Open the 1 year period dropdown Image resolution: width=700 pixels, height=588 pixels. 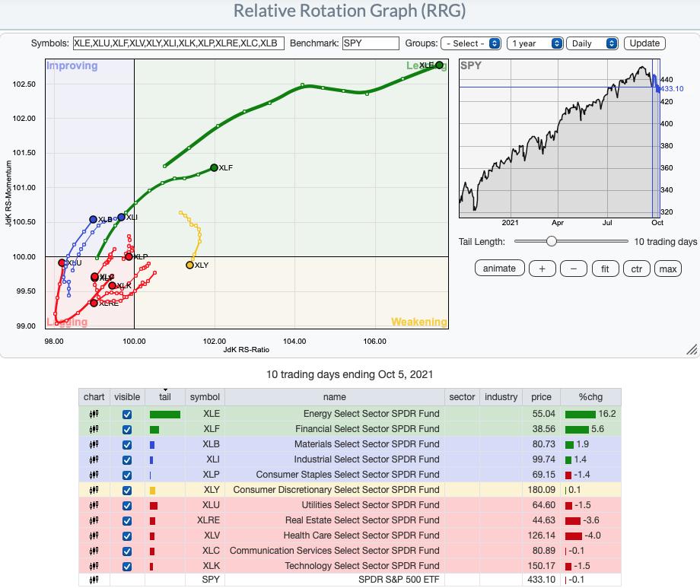[535, 43]
